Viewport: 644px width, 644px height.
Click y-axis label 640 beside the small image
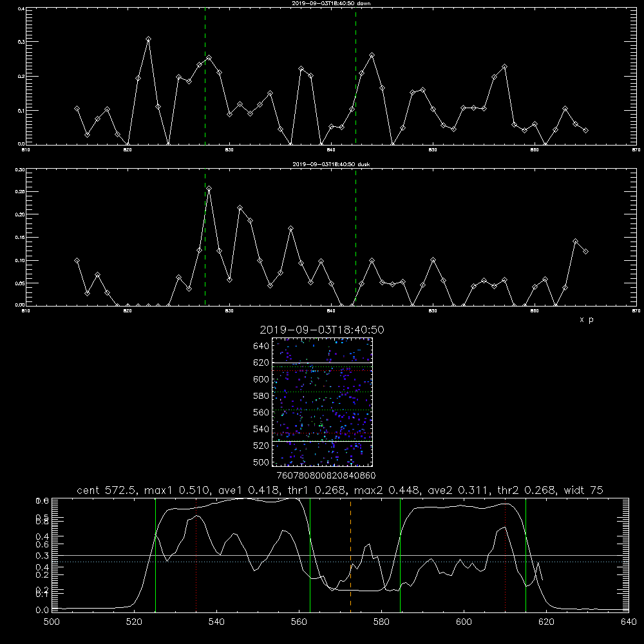[261, 346]
